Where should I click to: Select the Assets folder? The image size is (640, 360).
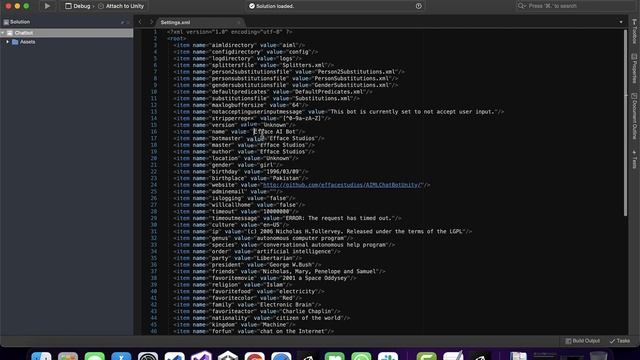[x=27, y=42]
